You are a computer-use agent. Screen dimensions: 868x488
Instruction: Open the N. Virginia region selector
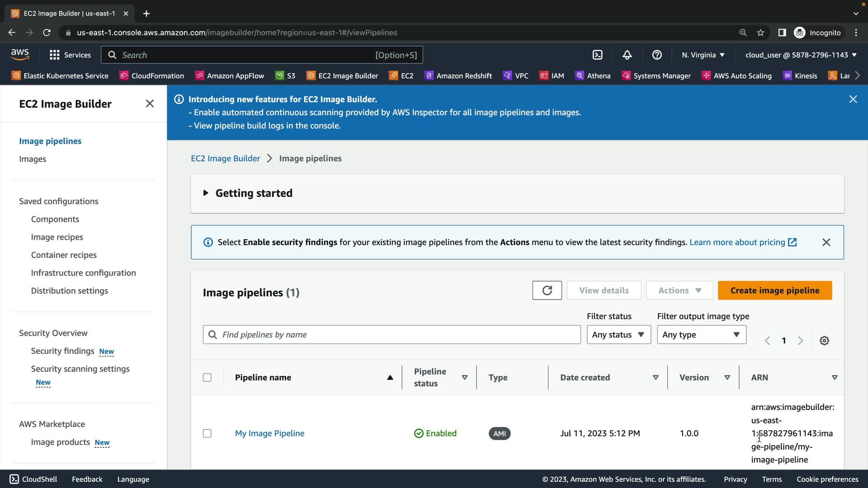[x=703, y=55]
